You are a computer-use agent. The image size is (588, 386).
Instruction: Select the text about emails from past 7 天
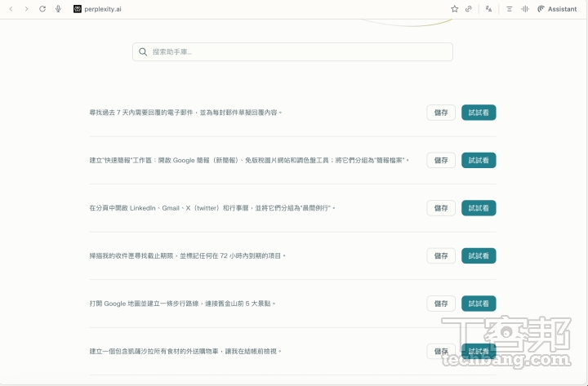pos(185,113)
